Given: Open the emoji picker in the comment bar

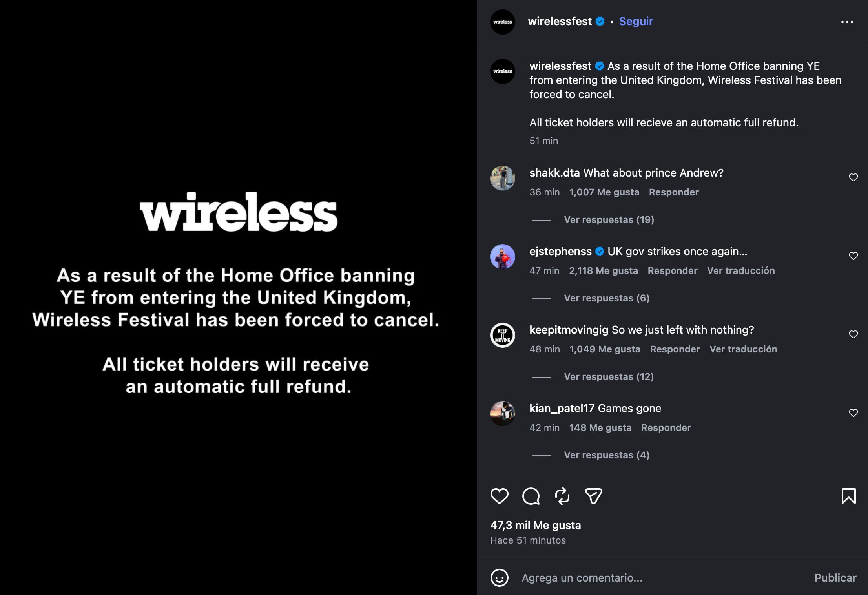Looking at the screenshot, I should point(499,578).
